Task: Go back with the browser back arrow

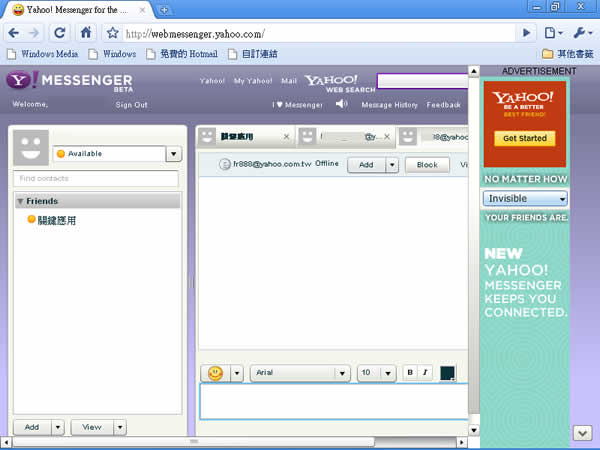Action: [14, 33]
